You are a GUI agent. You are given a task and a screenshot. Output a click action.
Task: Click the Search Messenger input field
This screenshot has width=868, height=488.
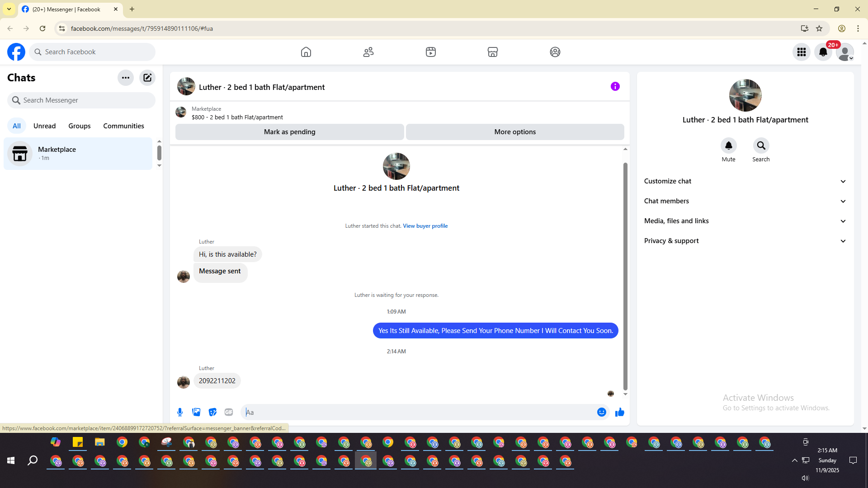[x=86, y=100]
